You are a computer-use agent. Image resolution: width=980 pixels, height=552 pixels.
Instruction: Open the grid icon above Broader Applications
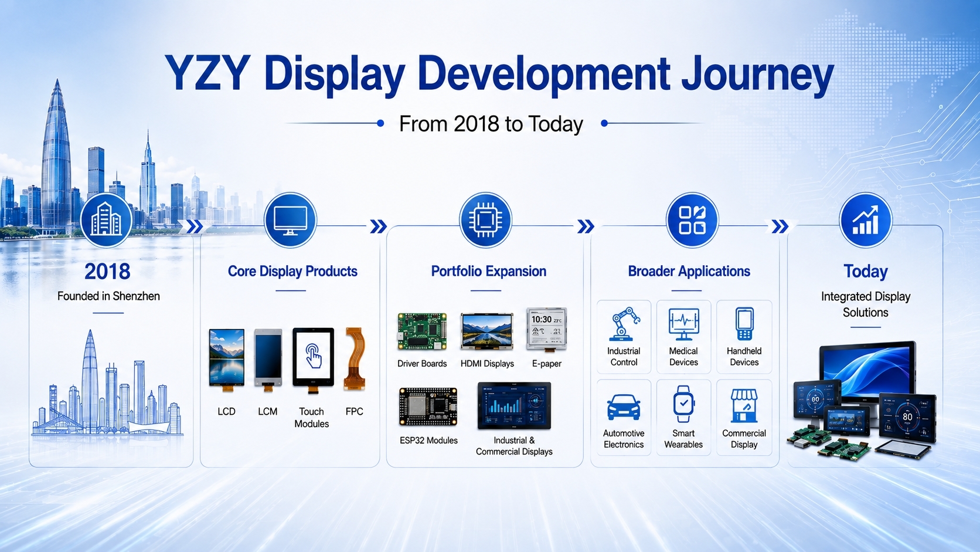coord(692,221)
